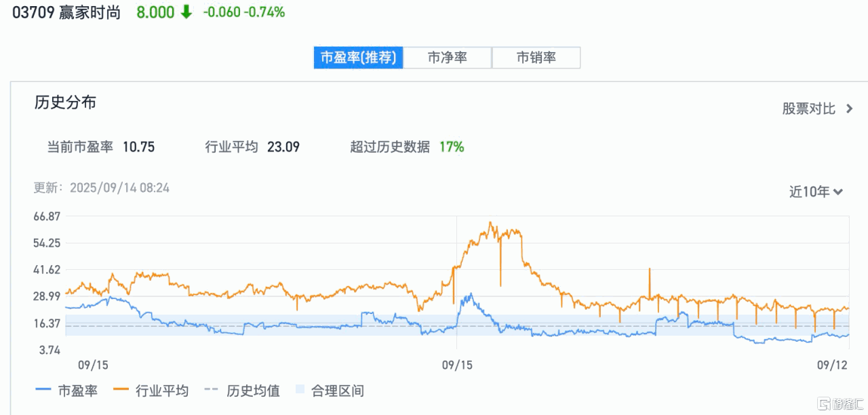Toggle the 合理区间 legend item

[x=330, y=391]
